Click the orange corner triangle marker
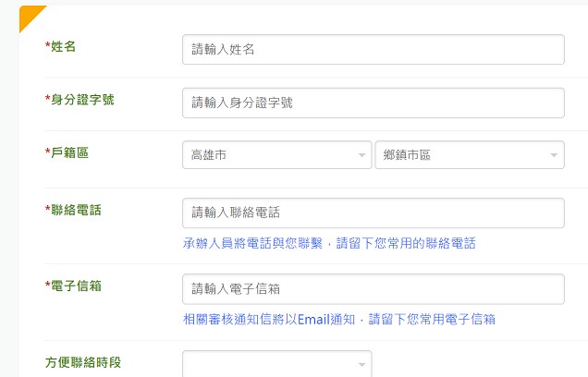The width and height of the screenshot is (588, 377). coord(28,13)
